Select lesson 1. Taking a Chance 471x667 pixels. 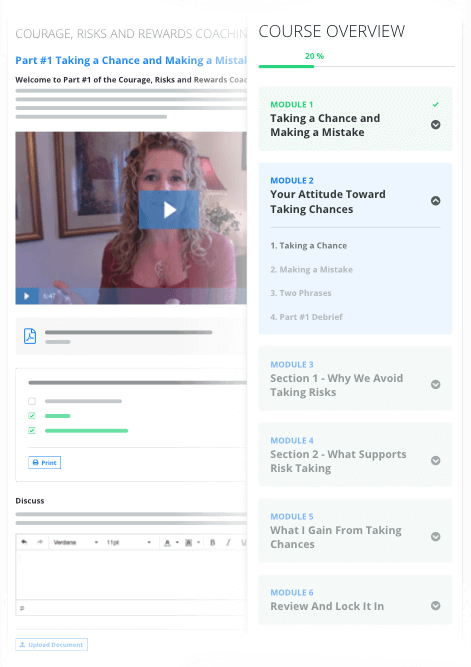click(x=308, y=245)
